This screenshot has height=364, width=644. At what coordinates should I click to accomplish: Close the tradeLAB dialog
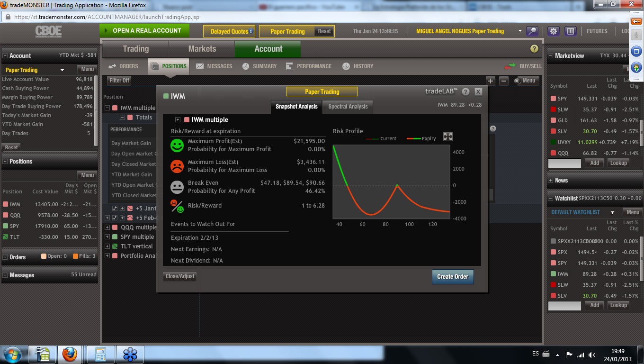(x=478, y=92)
